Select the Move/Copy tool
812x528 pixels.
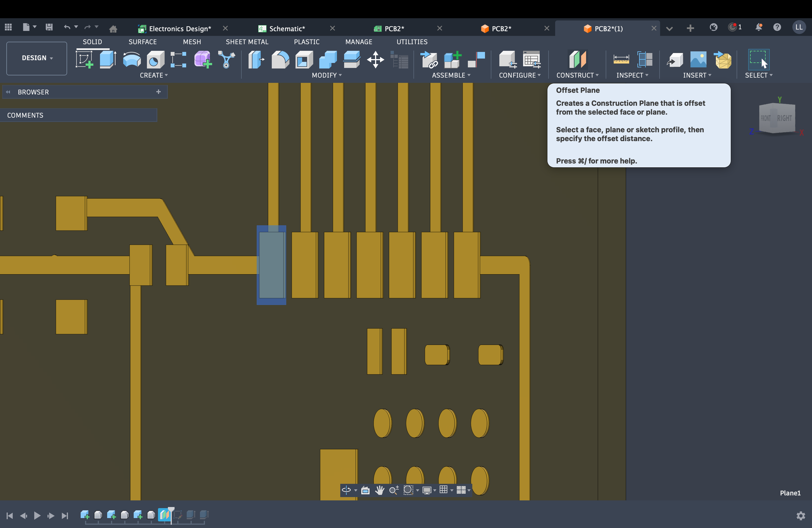click(x=375, y=60)
